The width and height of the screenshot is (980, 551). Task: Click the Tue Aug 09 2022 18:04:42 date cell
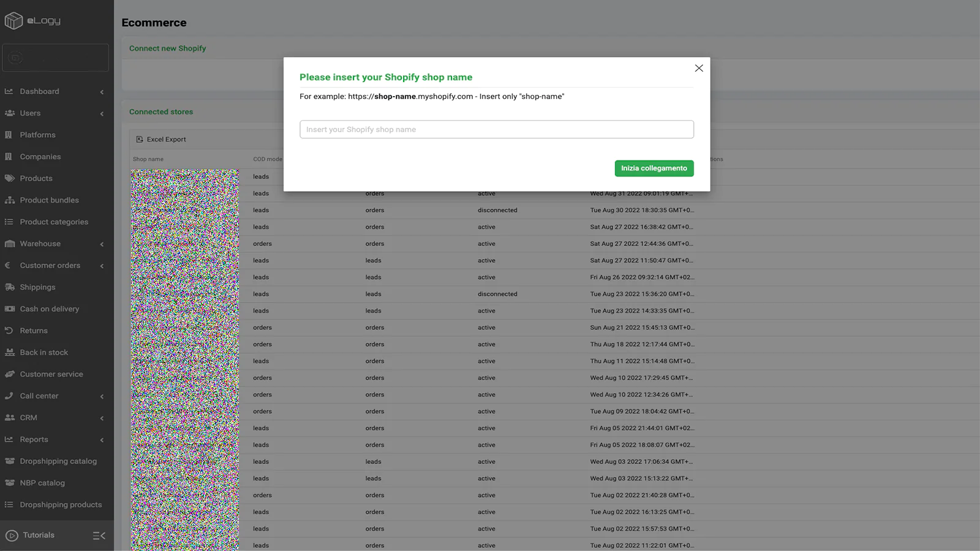point(642,411)
